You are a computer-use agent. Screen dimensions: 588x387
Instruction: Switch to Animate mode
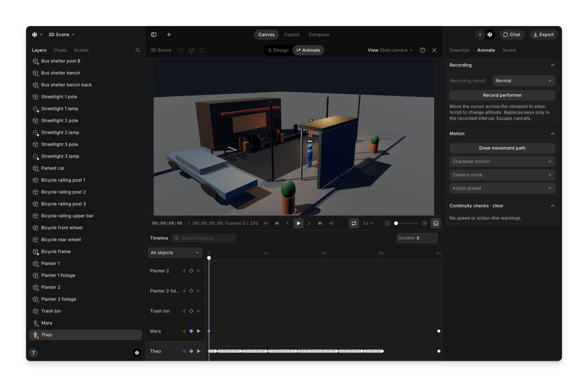tap(308, 50)
